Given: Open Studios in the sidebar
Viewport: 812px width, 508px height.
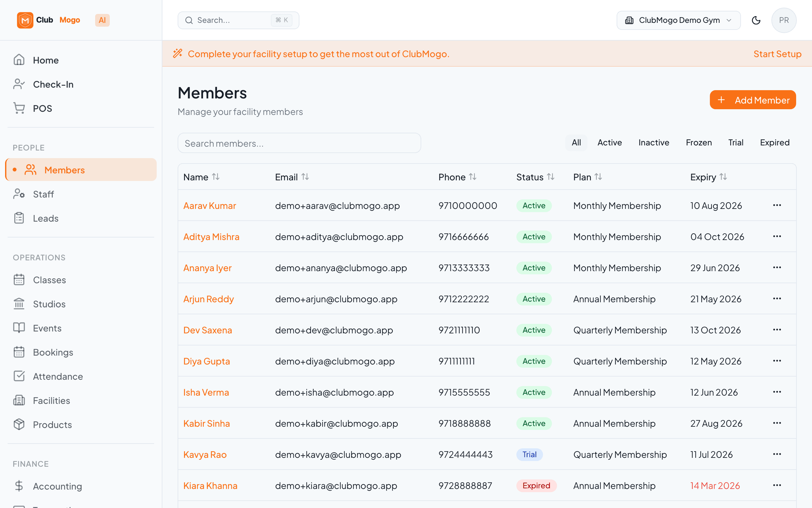Looking at the screenshot, I should tap(81, 304).
